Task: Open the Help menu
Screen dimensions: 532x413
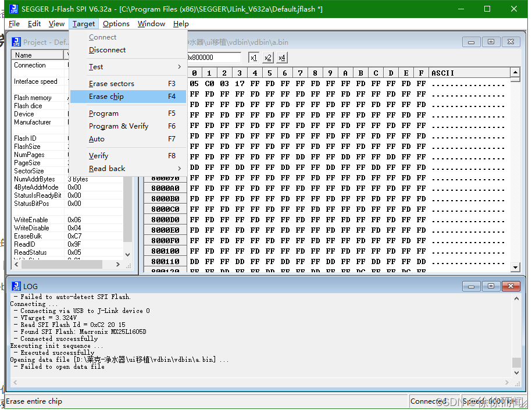Action: click(x=181, y=24)
